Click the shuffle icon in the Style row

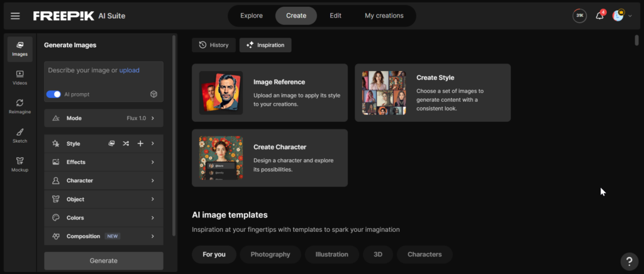pyautogui.click(x=126, y=143)
